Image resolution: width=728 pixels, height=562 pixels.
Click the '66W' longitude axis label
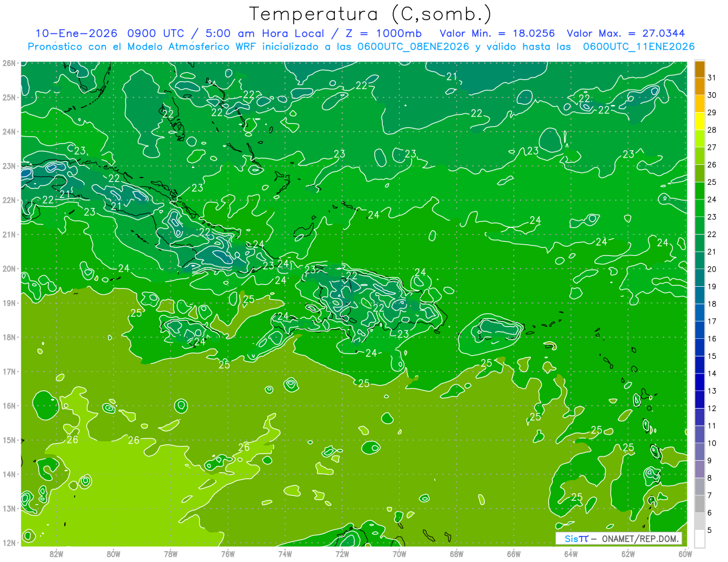(514, 553)
